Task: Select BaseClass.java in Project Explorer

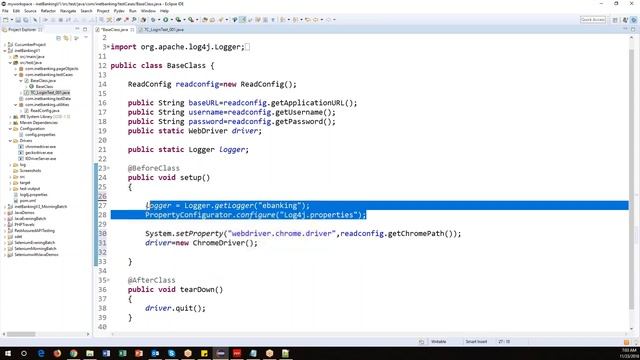Action: click(42, 80)
